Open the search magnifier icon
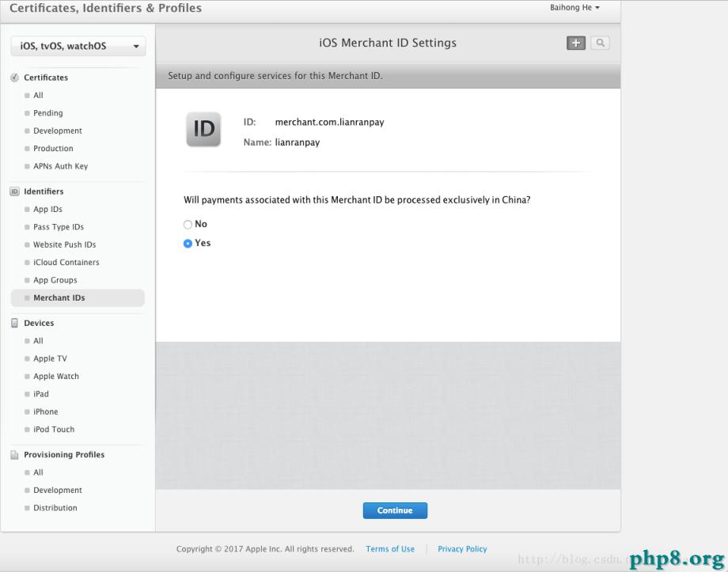728x572 pixels. click(x=601, y=44)
